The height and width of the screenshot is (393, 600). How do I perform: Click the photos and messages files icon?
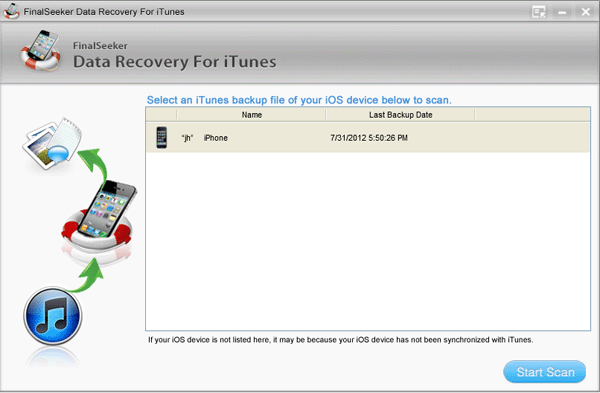(52, 143)
